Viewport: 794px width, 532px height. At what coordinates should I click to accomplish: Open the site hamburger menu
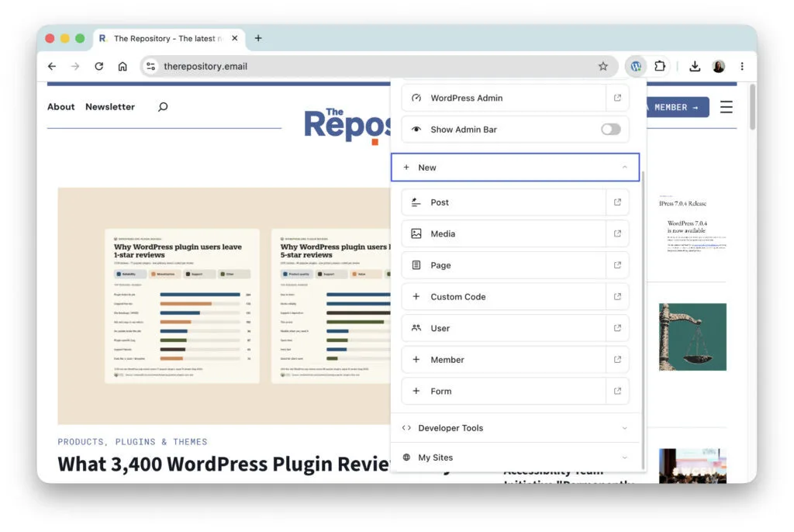pos(726,107)
